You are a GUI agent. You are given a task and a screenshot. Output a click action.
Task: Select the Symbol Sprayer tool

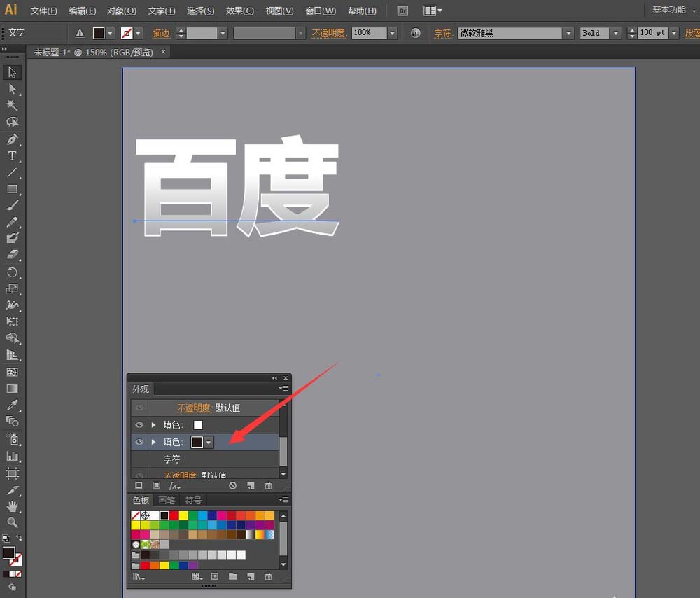pyautogui.click(x=12, y=440)
